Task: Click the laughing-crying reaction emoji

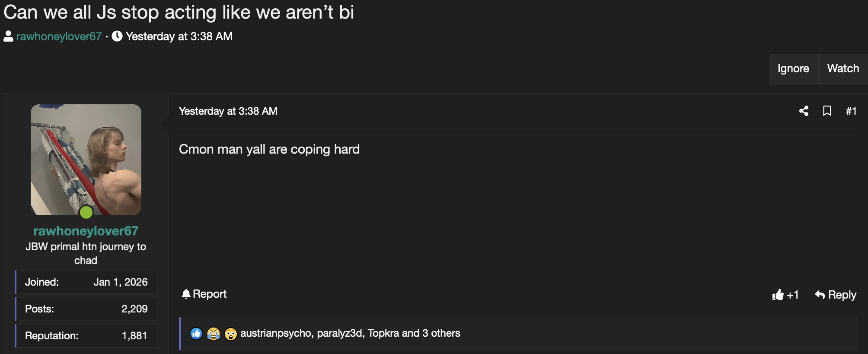Action: click(x=214, y=334)
